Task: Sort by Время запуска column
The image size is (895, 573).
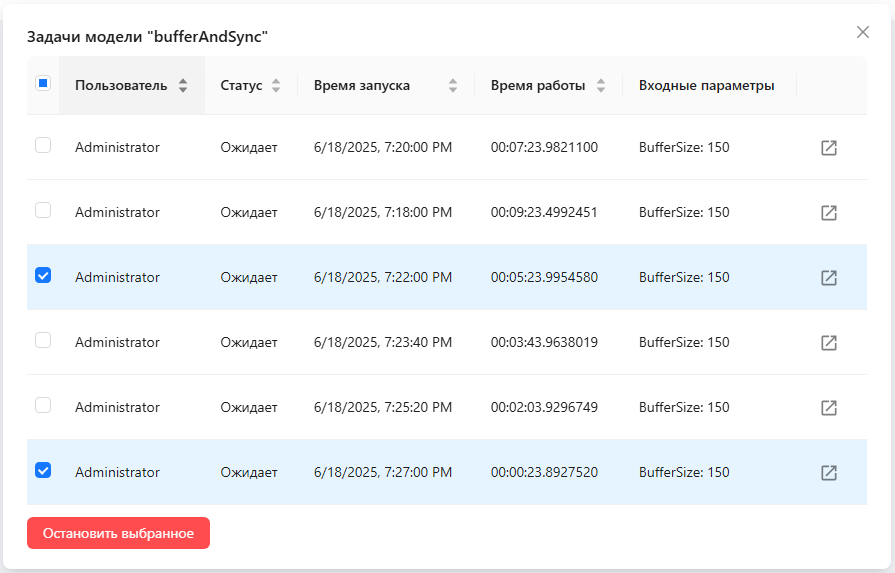Action: pyautogui.click(x=453, y=86)
